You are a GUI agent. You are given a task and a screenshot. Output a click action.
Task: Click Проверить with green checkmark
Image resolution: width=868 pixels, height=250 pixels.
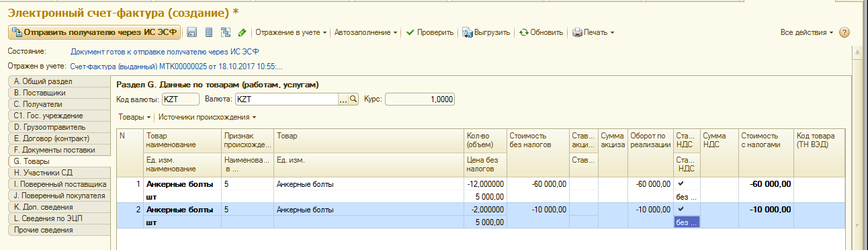pos(430,32)
